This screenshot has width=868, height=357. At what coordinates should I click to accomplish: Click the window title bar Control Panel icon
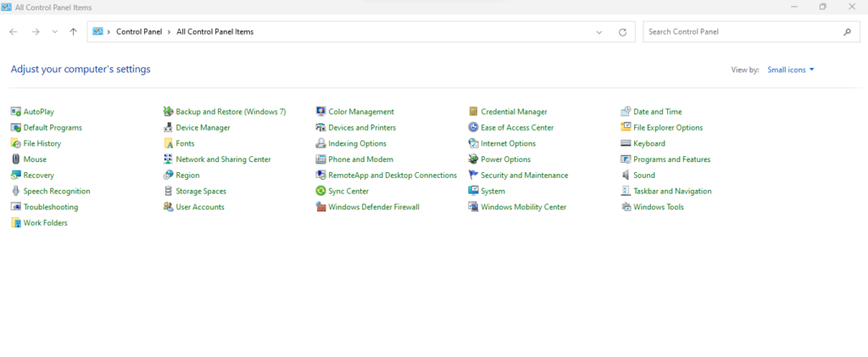7,7
